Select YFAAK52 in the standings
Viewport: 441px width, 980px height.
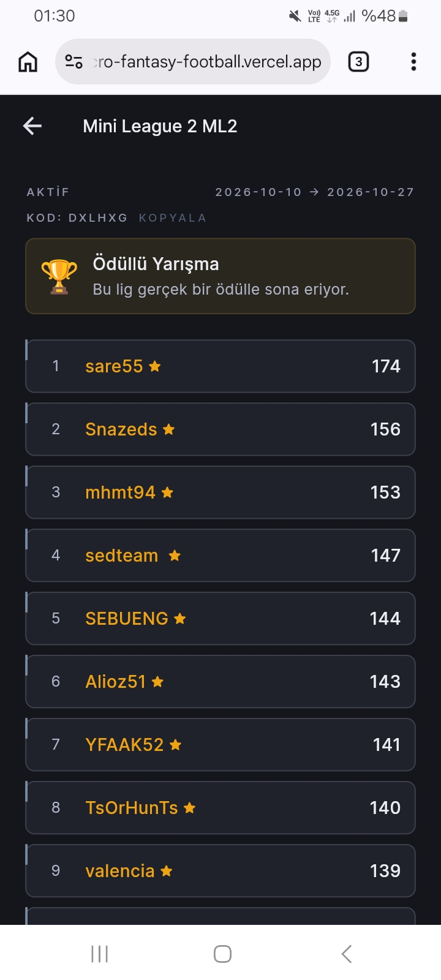point(124,745)
